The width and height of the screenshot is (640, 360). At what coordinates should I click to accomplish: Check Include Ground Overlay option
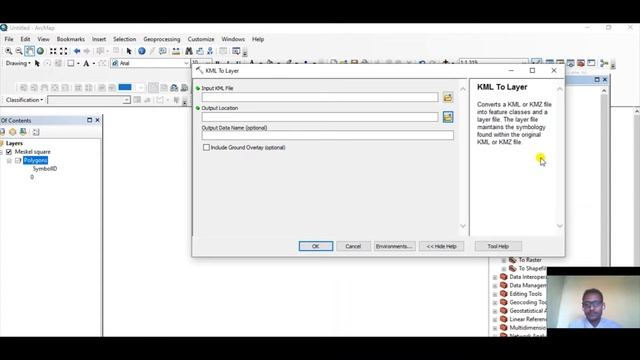coord(207,147)
